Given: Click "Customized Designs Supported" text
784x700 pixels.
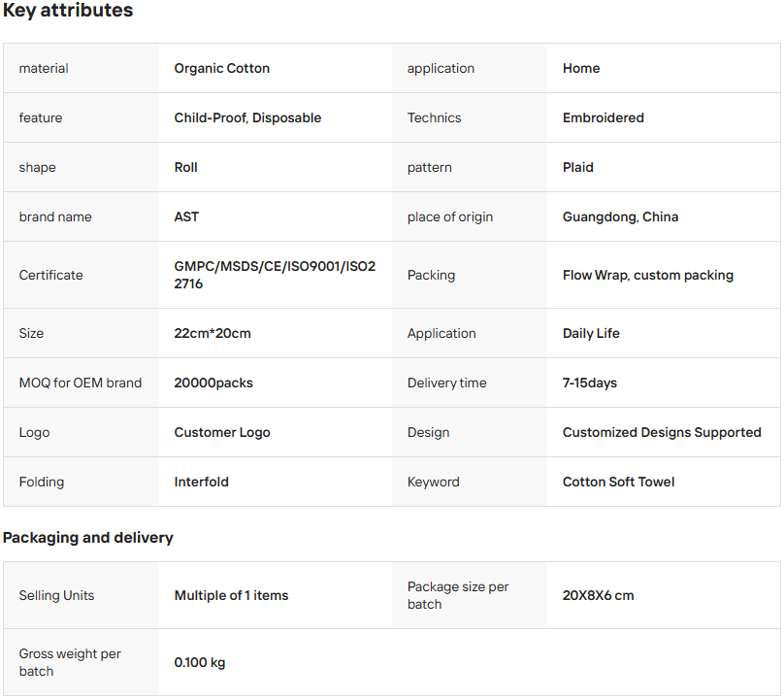Looking at the screenshot, I should click(x=662, y=432).
